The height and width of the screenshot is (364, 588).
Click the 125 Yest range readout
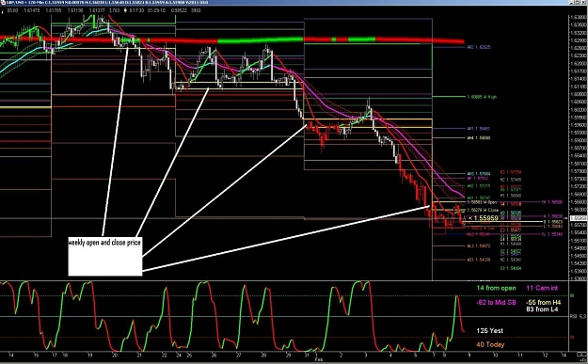tap(490, 331)
